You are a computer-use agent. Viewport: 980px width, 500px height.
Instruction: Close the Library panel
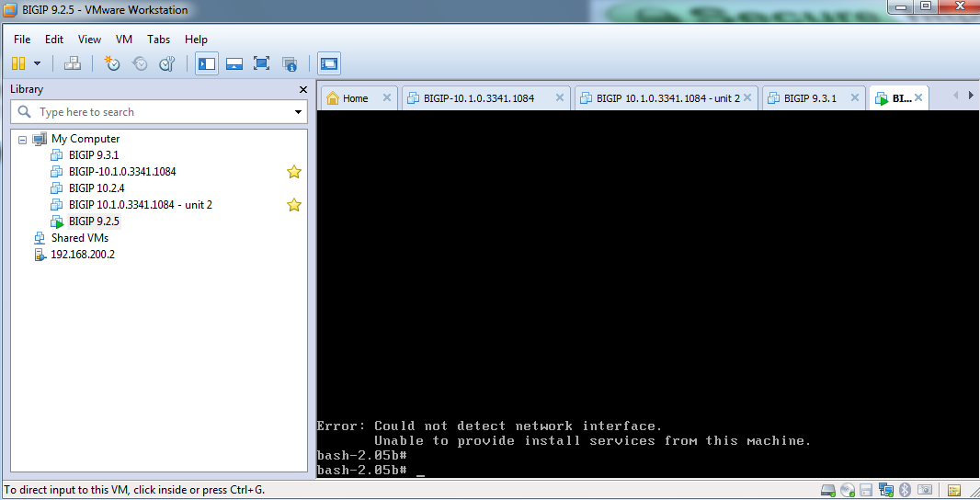[x=303, y=89]
